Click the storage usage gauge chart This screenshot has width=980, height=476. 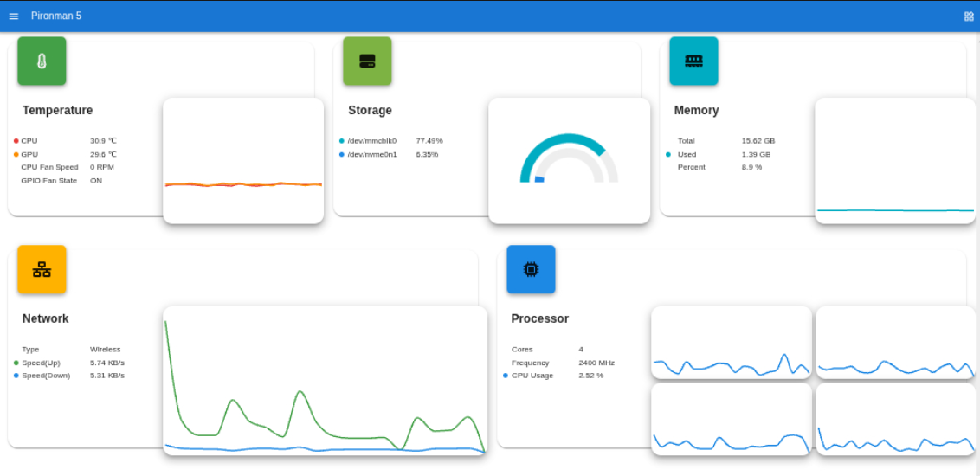click(x=569, y=160)
